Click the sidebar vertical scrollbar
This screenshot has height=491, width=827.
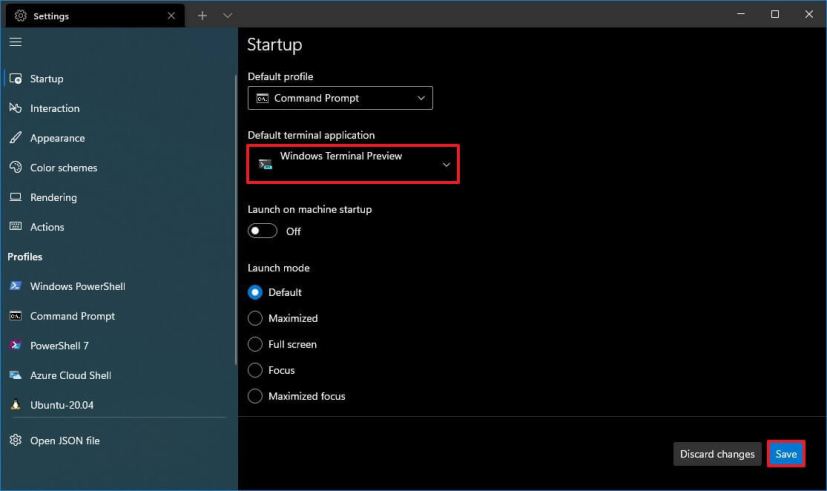tap(235, 219)
